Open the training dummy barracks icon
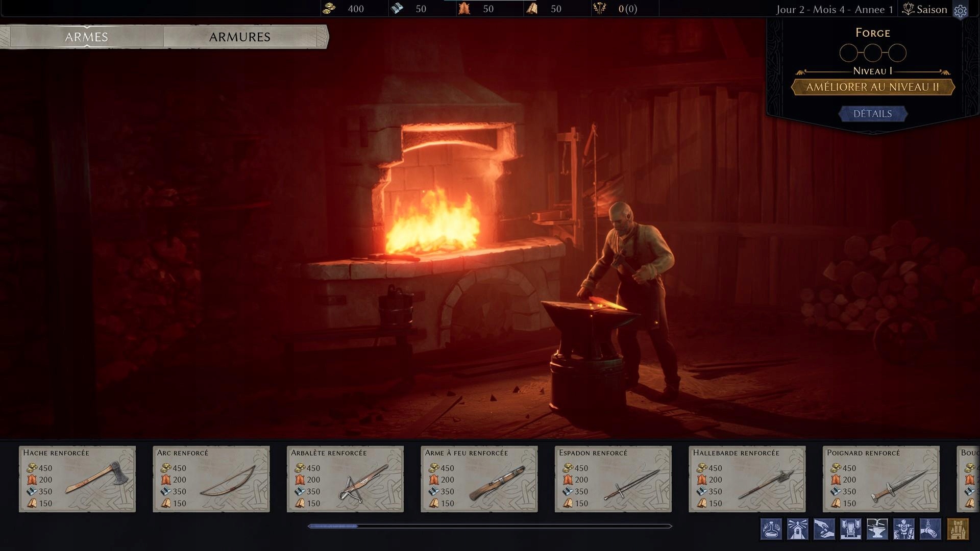 click(903, 529)
